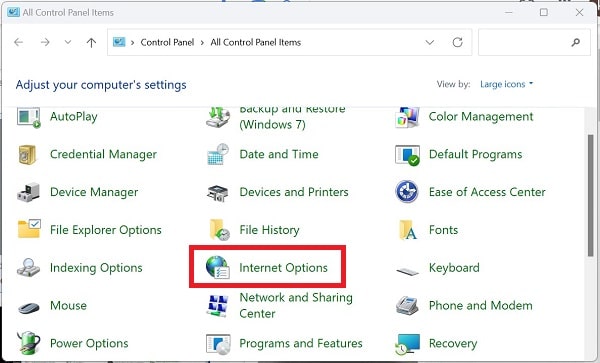600x363 pixels.
Task: Select All Control Panel Items breadcrumb
Action: click(x=256, y=42)
